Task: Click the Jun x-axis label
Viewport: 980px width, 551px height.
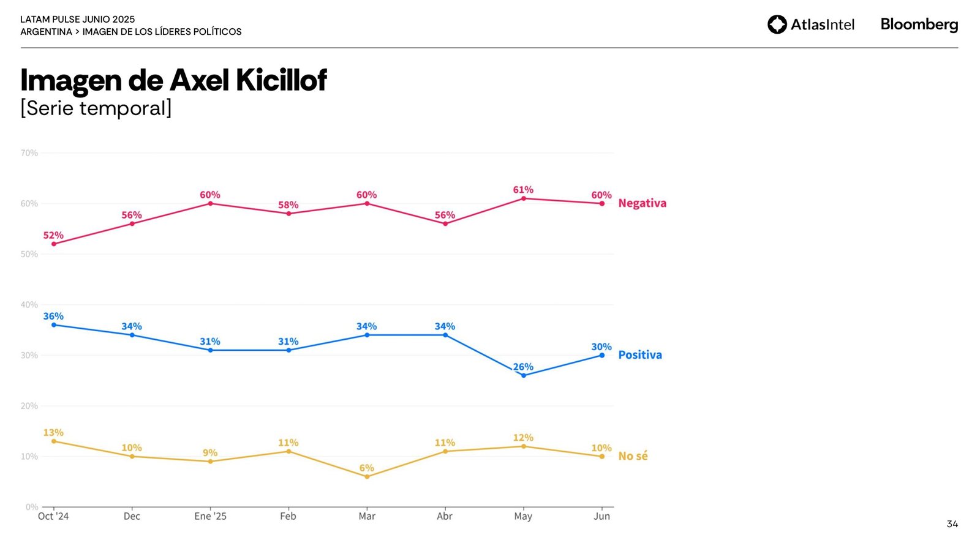Action: click(x=601, y=516)
